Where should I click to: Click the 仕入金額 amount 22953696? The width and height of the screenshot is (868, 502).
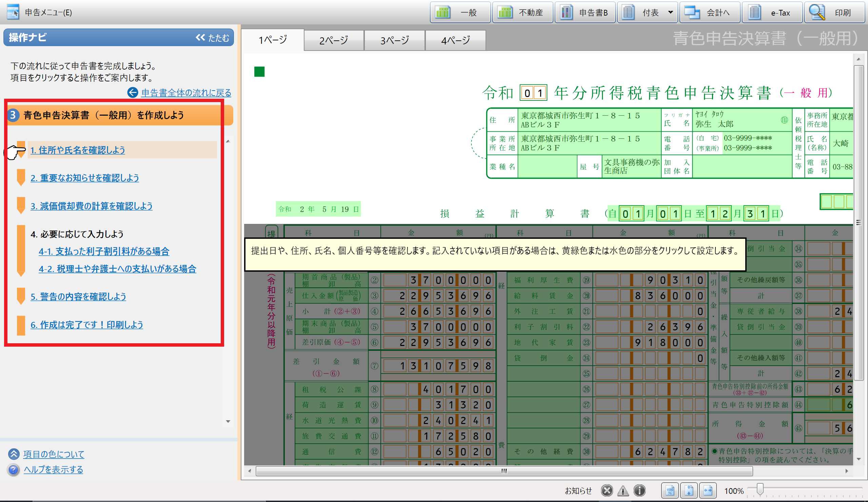(x=438, y=296)
